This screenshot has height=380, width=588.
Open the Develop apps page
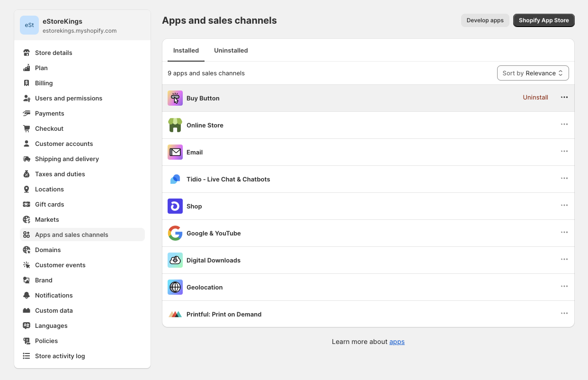point(485,20)
